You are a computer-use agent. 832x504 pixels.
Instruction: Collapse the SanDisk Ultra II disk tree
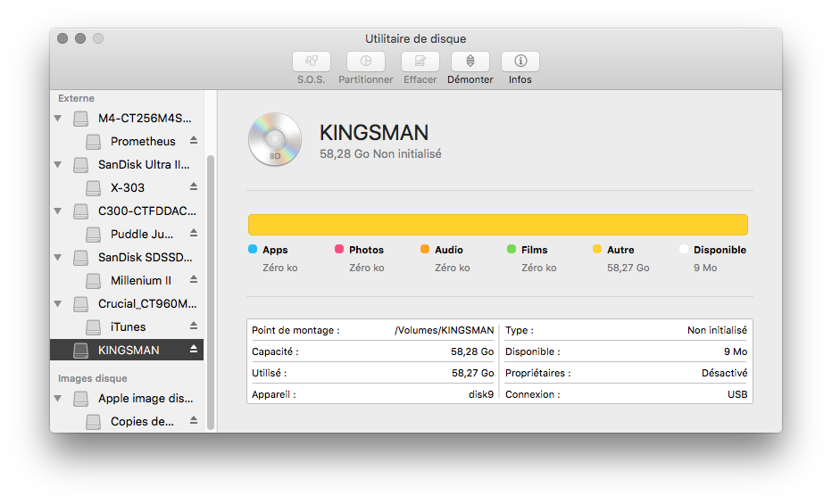point(58,165)
